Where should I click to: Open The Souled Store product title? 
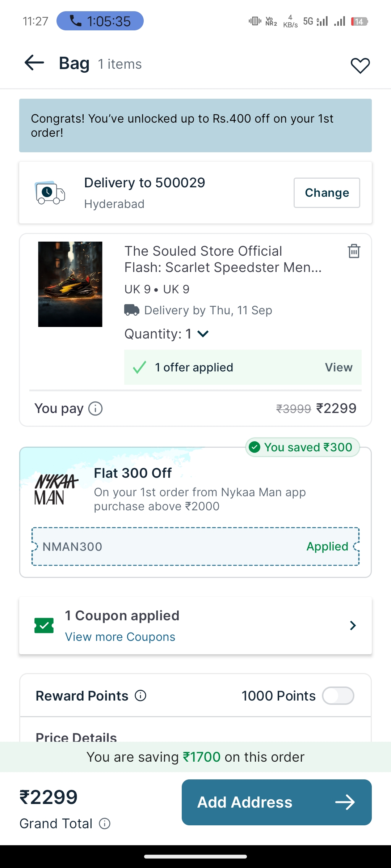point(223,259)
